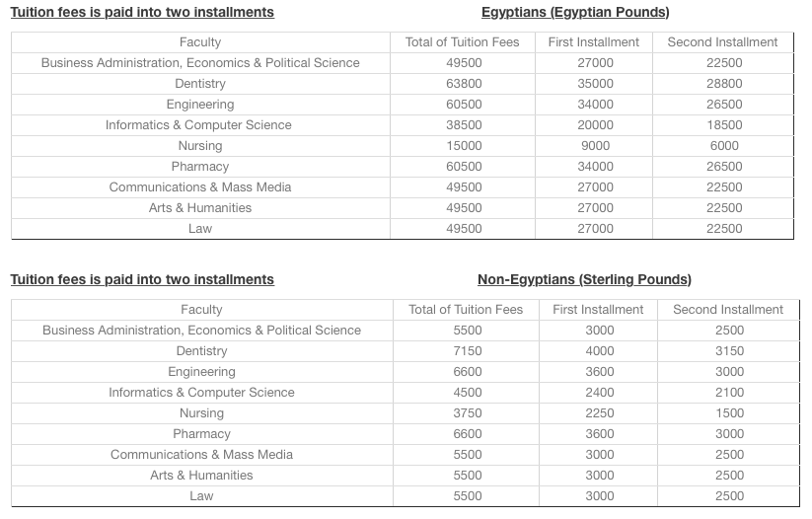Click the 38500 Informatics total fees cell

coord(464,125)
